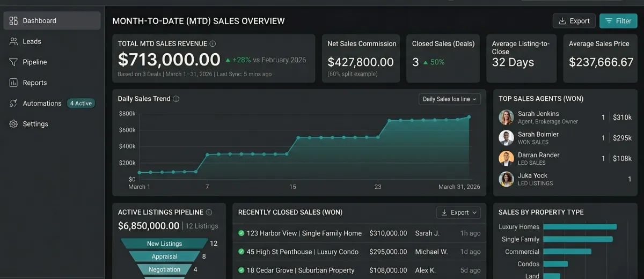Select the Pipeline funnel icon
This screenshot has height=279, width=644.
(13, 62)
